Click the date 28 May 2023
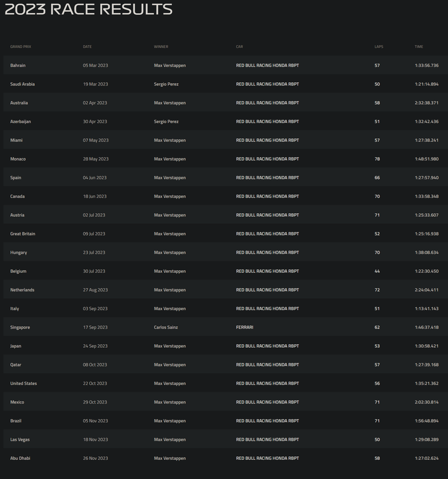 coord(96,159)
